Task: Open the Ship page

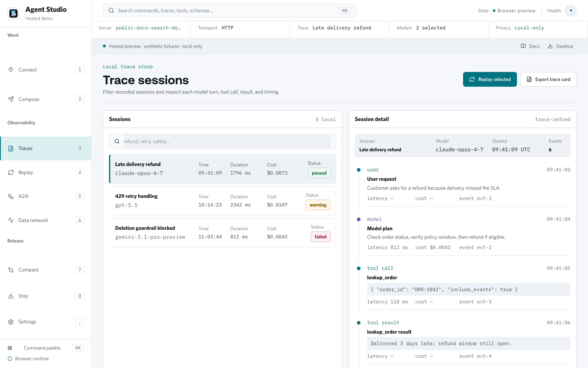Action: pyautogui.click(x=46, y=296)
